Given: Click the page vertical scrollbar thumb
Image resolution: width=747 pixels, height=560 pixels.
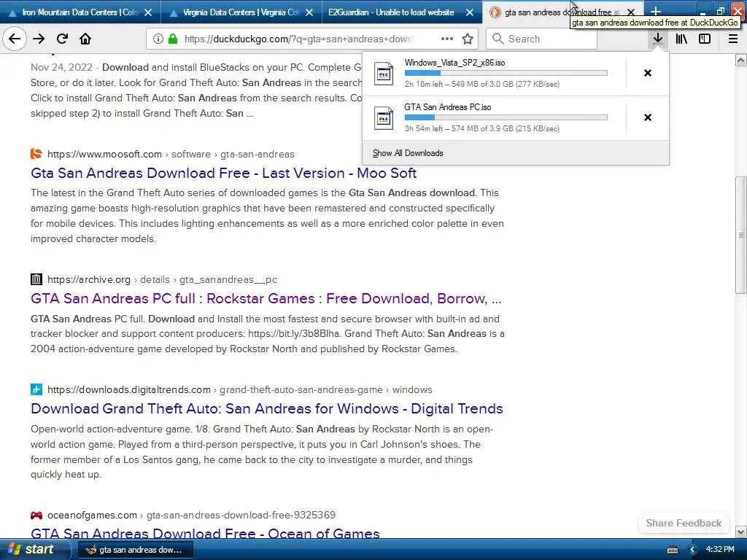Looking at the screenshot, I should click(741, 236).
